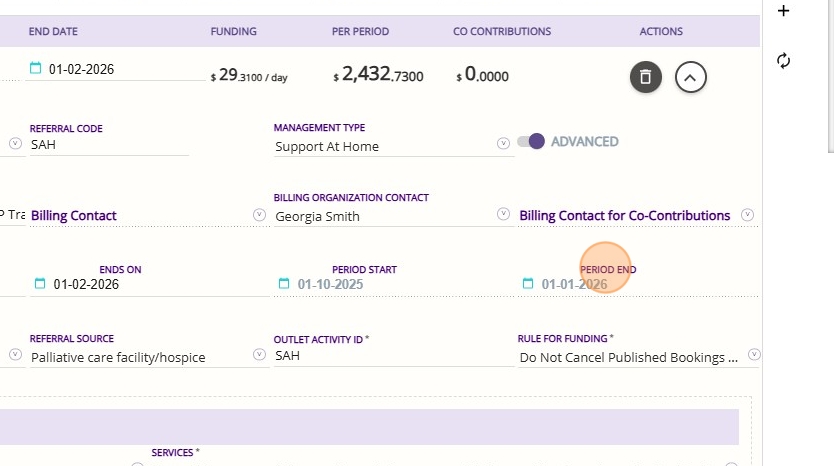The image size is (834, 466).
Task: Open the Billing Contact dropdown arrow
Action: pyautogui.click(x=259, y=214)
